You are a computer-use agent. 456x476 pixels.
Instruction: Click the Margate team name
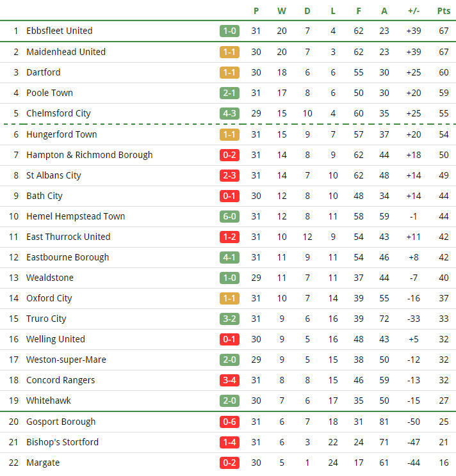point(43,463)
